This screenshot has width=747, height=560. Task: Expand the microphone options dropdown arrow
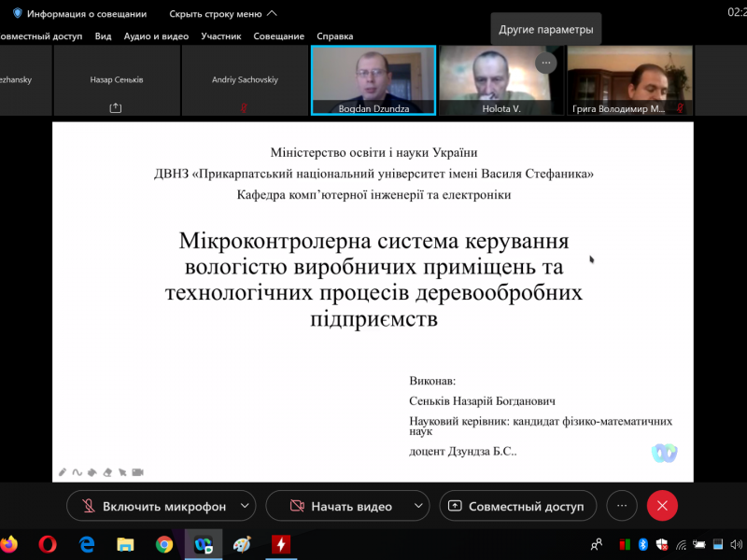[x=245, y=506]
